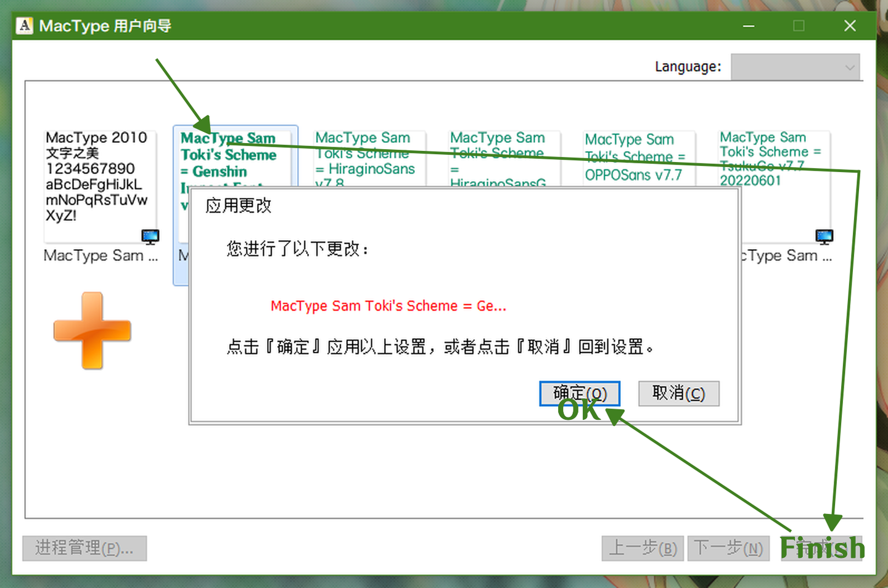888x588 pixels.
Task: Select the TsukuGo v7.7 20220601 scheme
Action: [774, 157]
